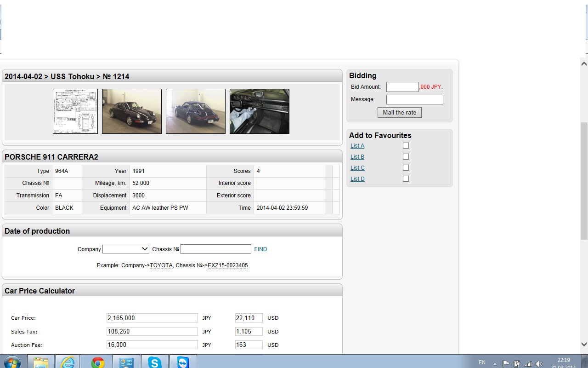The image size is (588, 368).
Task: Select the scores value '4'
Action: click(x=258, y=171)
